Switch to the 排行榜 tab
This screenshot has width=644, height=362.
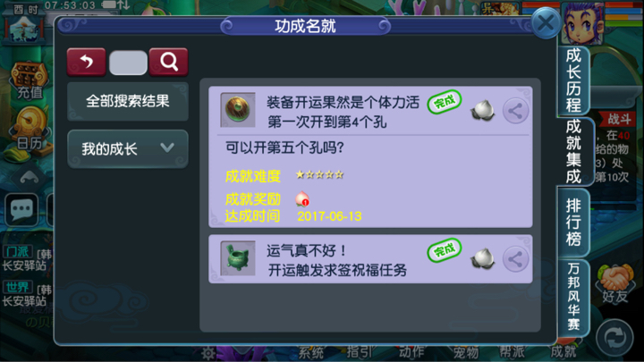click(x=573, y=222)
